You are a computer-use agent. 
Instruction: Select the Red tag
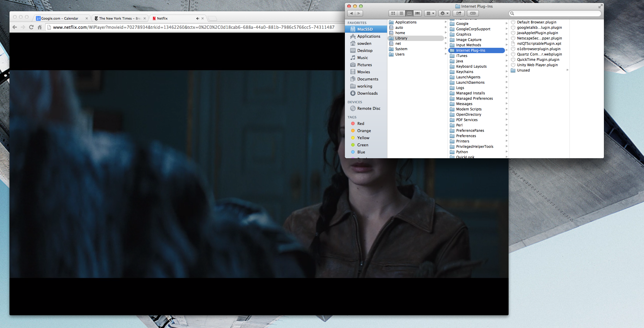366,123
